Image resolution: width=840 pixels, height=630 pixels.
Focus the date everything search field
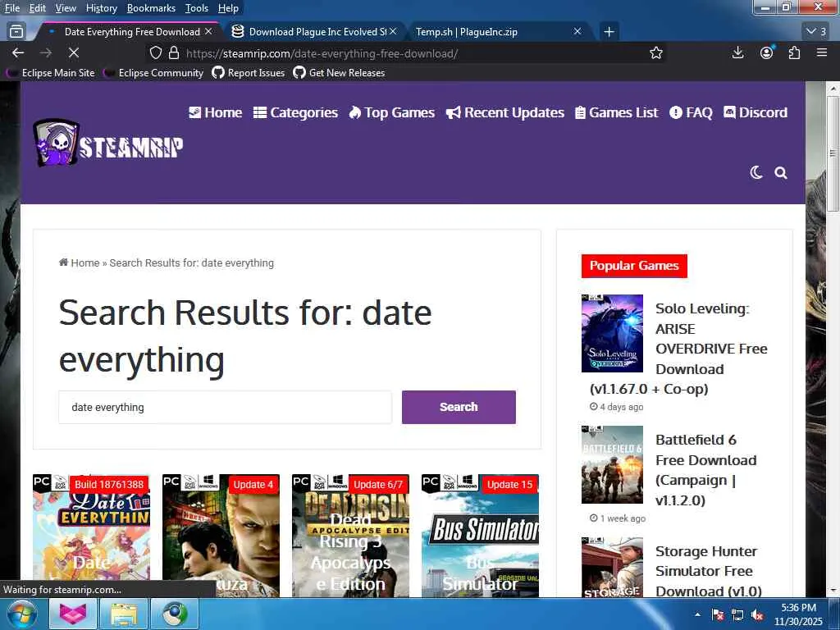click(225, 407)
